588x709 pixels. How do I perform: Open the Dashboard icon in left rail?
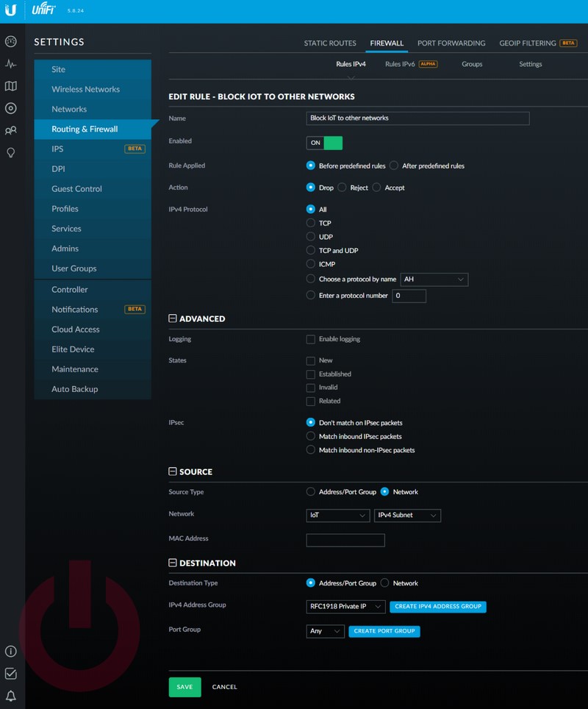(11, 42)
